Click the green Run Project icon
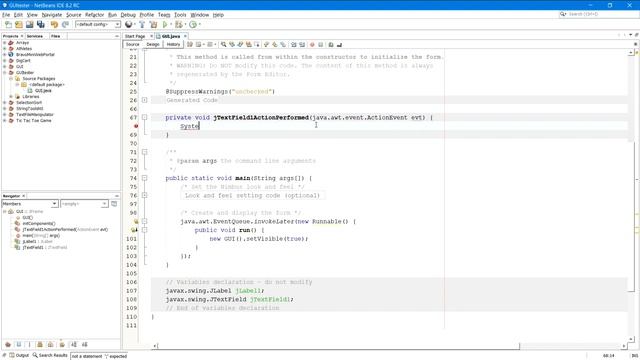The height and width of the screenshot is (360, 640). [165, 24]
